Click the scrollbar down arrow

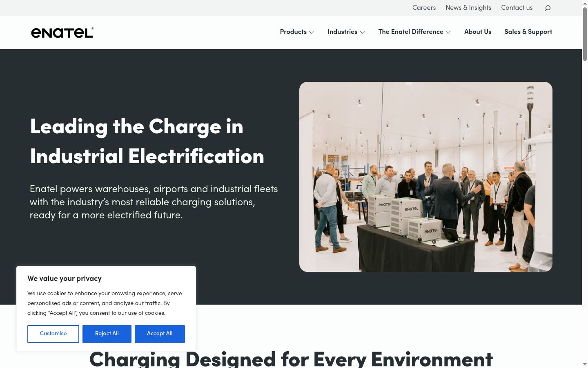(585, 364)
